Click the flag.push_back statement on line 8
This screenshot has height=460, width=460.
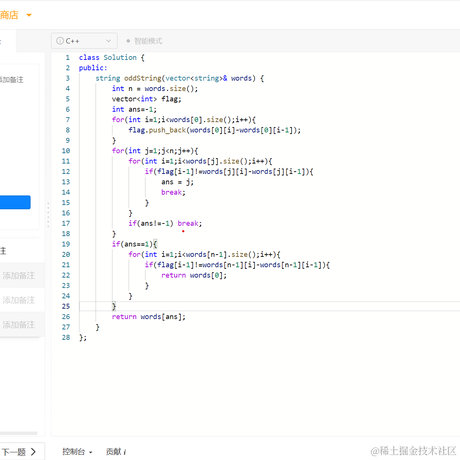pyautogui.click(x=215, y=130)
